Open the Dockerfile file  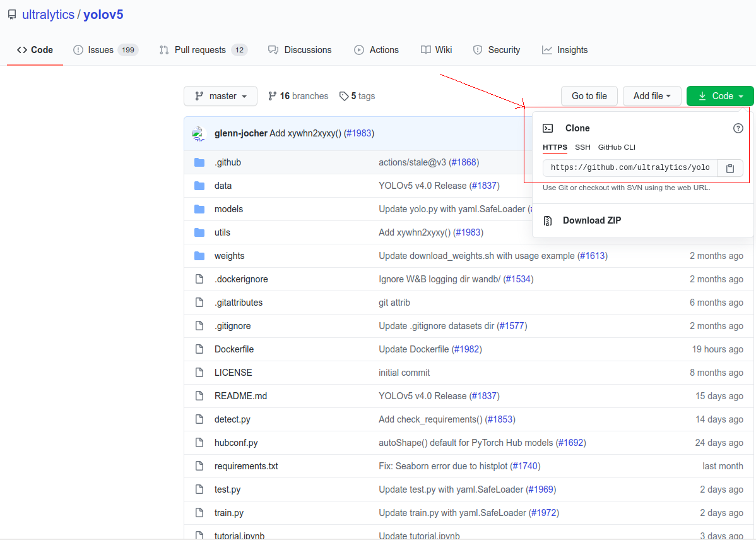pos(234,349)
